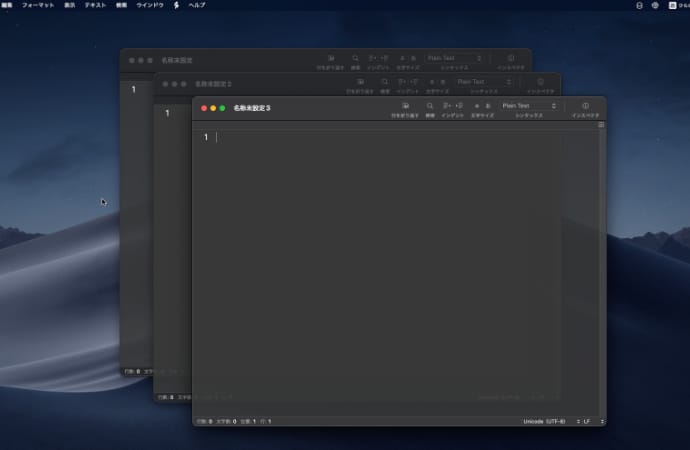Viewport: 690px width, 450px height.
Task: Open the Unicode (UTF-8) encoding dropdown
Action: click(x=546, y=421)
